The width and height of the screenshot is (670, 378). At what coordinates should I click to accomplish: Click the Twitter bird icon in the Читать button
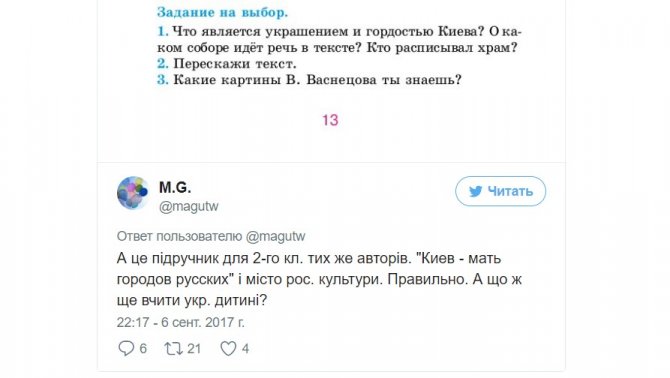coord(475,191)
